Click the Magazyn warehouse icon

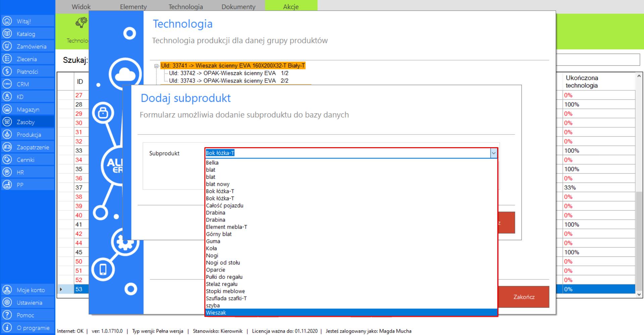tap(7, 109)
